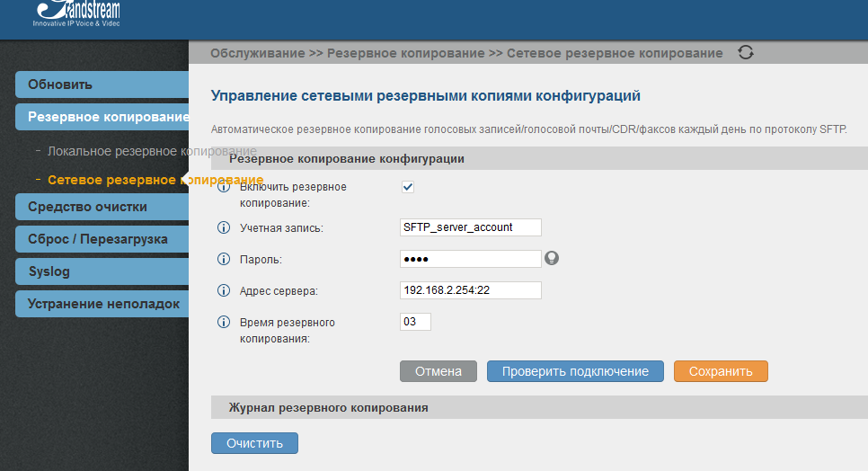Click the breadcrumb Обслуживание text
This screenshot has width=868, height=471.
pyautogui.click(x=257, y=53)
